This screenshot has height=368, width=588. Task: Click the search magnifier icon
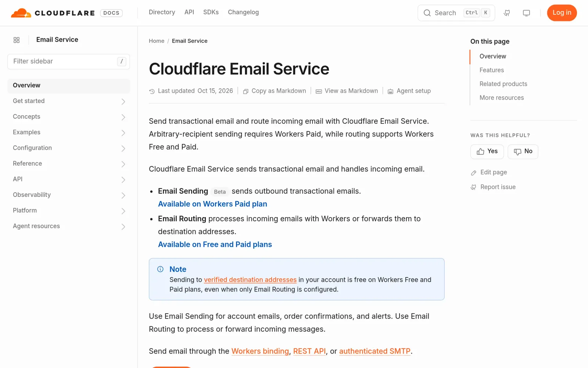(427, 13)
